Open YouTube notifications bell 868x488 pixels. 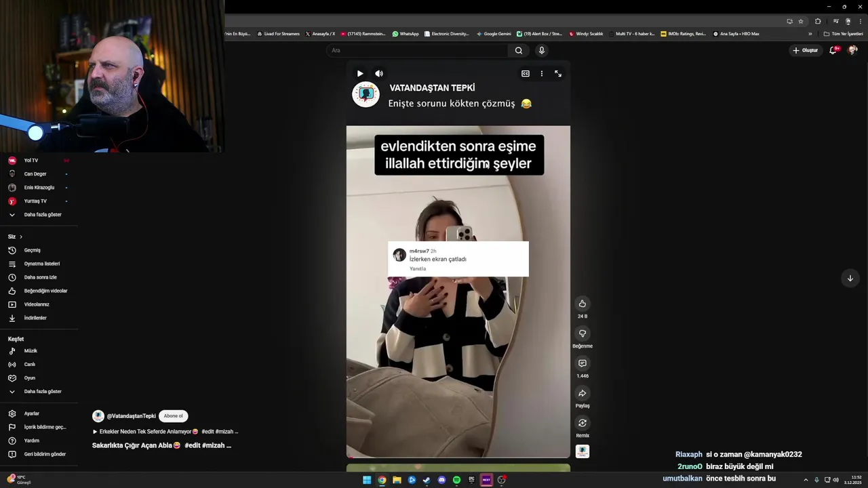pos(833,50)
